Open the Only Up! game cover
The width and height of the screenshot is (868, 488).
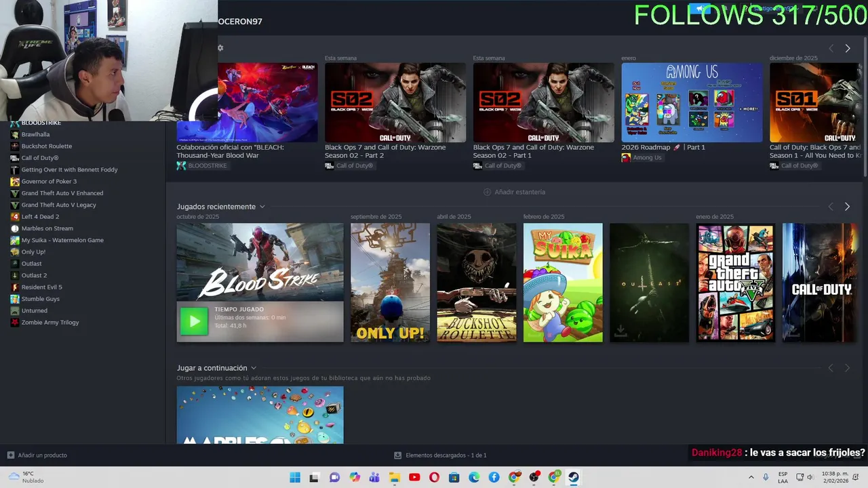pyautogui.click(x=390, y=283)
